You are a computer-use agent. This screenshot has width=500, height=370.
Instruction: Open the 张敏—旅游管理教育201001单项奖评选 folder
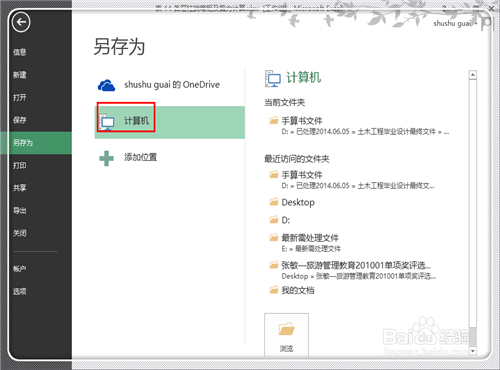(x=356, y=265)
